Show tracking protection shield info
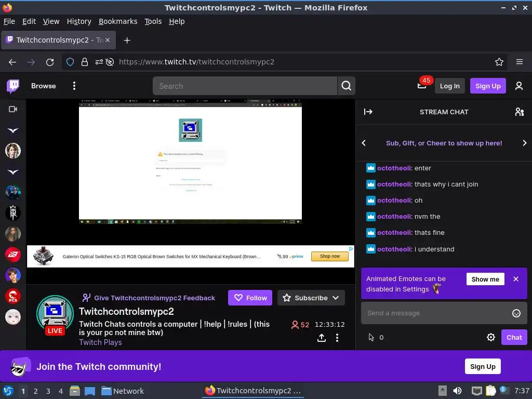 pos(70,62)
